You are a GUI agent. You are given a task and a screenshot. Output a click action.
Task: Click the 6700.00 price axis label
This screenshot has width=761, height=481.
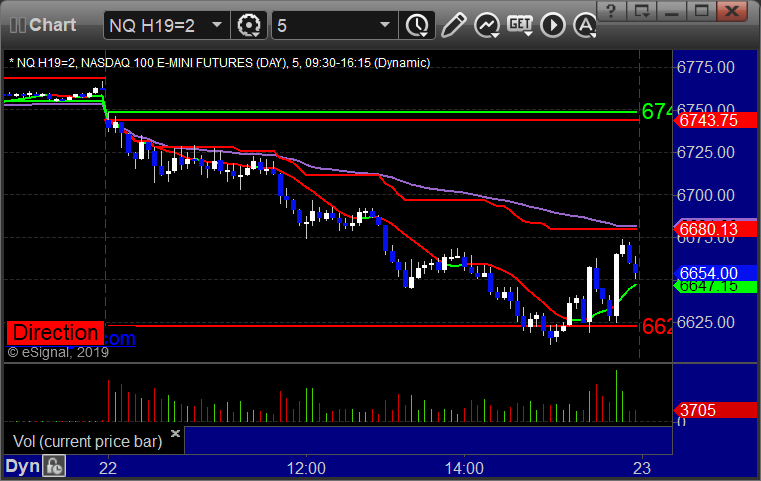(x=706, y=195)
